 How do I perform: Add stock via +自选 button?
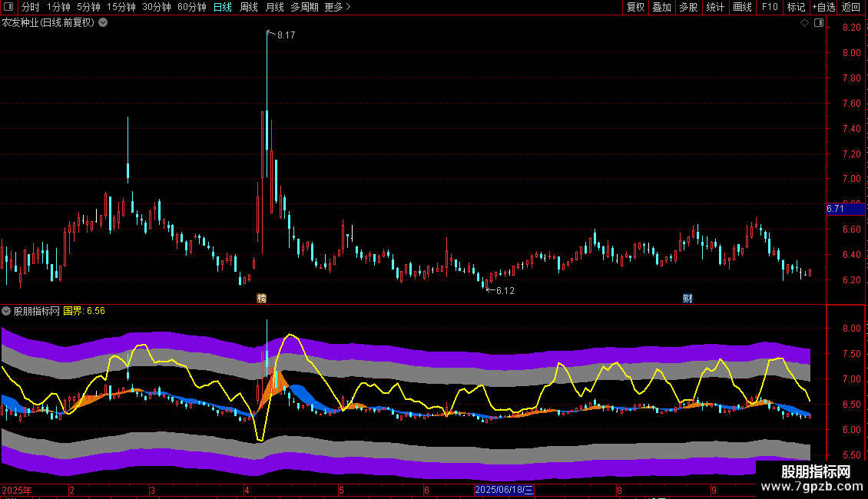click(823, 7)
